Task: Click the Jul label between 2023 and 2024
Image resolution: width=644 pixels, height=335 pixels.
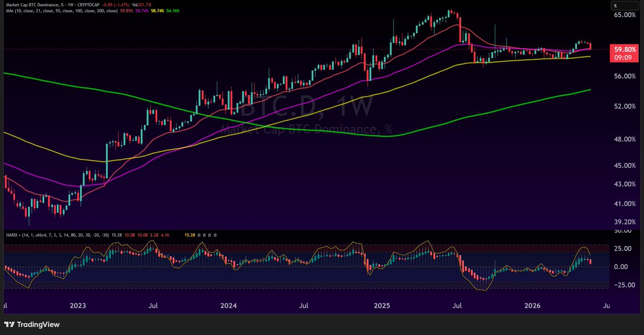Action: 153,306
